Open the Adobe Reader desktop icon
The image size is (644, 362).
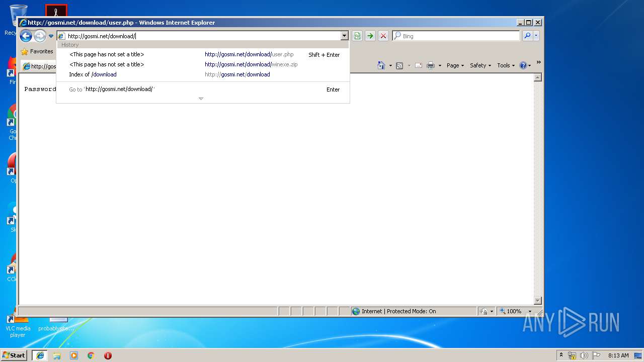pos(56,11)
